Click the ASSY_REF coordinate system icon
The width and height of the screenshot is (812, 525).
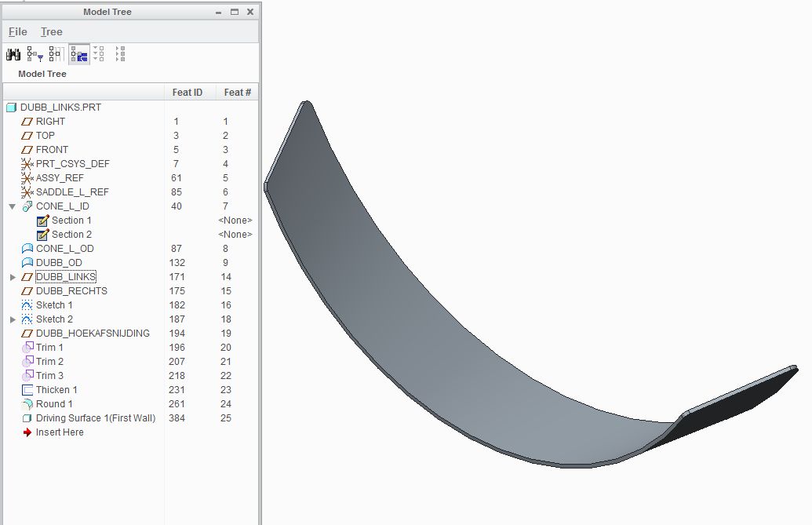point(27,178)
